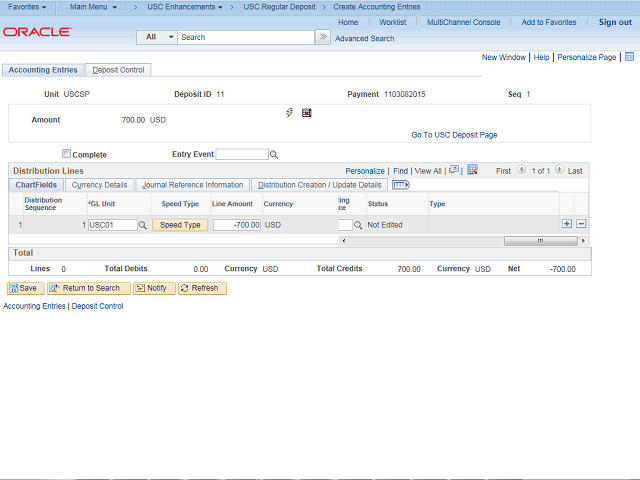
Task: Switch to Deposit Control tab
Action: 118,70
